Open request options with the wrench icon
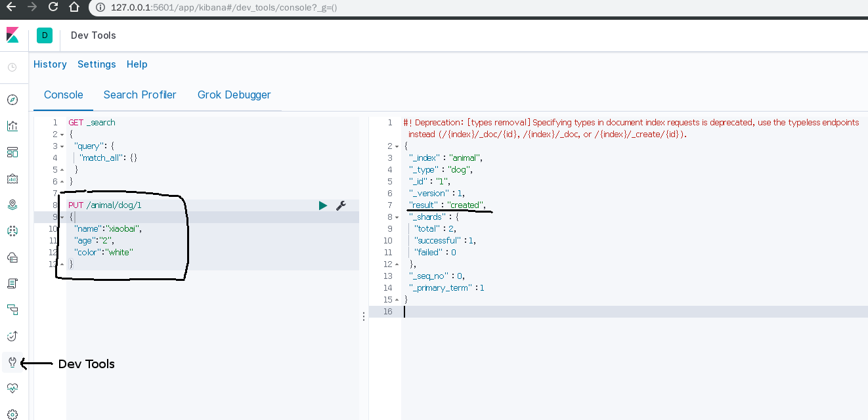Image resolution: width=868 pixels, height=420 pixels. (x=341, y=205)
